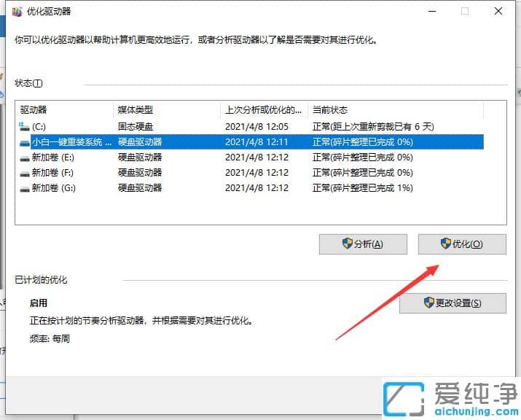Viewport: 521px width, 420px height.
Task: Click the 频率: 每周 frequency text
Action: point(50,338)
